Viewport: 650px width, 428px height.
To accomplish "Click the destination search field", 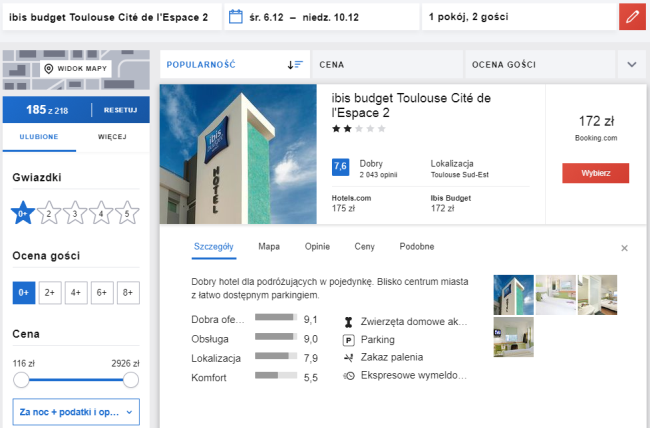I will point(112,17).
